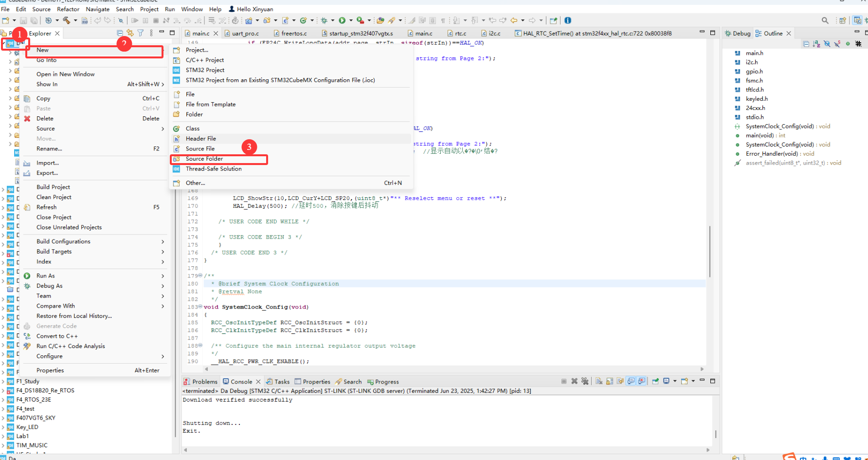Click Remove All Terminated Launches icon in Console

coord(585,381)
